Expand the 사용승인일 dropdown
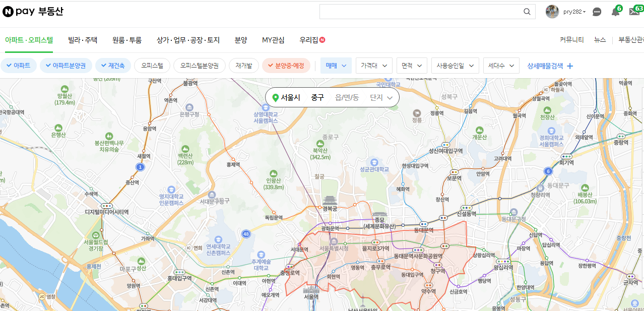Image resolution: width=644 pixels, height=311 pixels. click(x=455, y=66)
